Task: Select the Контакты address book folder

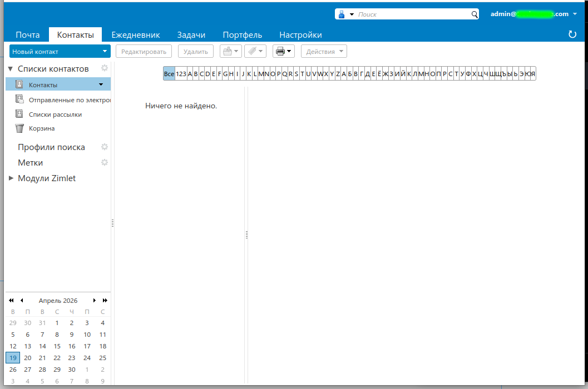Action: (58, 84)
